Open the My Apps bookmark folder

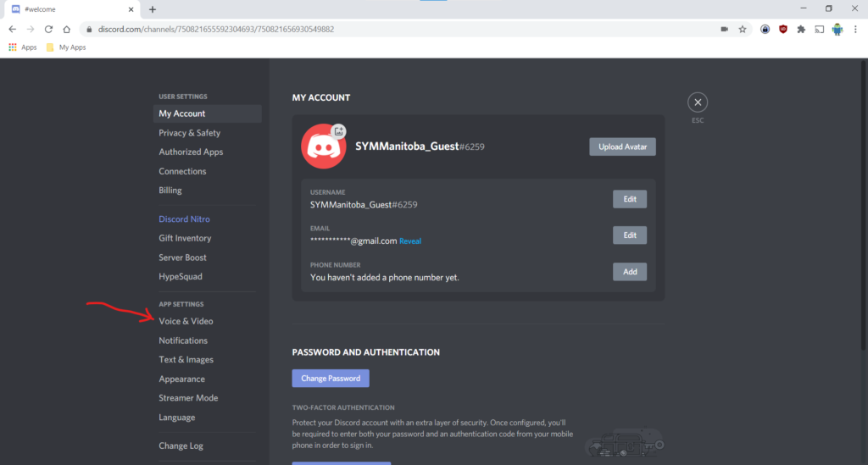(x=66, y=47)
